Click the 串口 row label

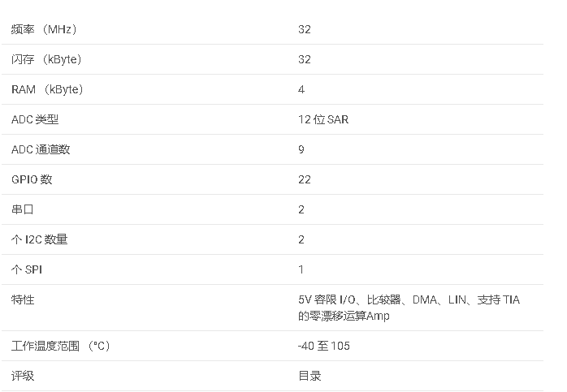coord(21,209)
